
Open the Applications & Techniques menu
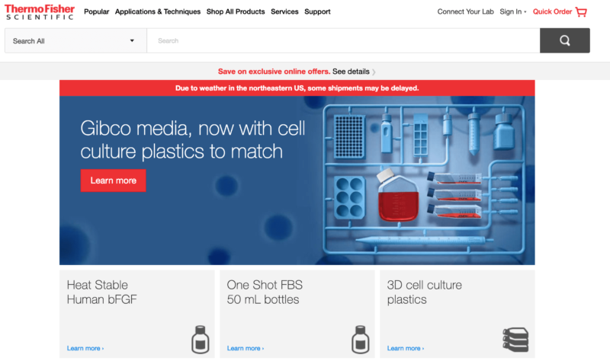coord(158,11)
